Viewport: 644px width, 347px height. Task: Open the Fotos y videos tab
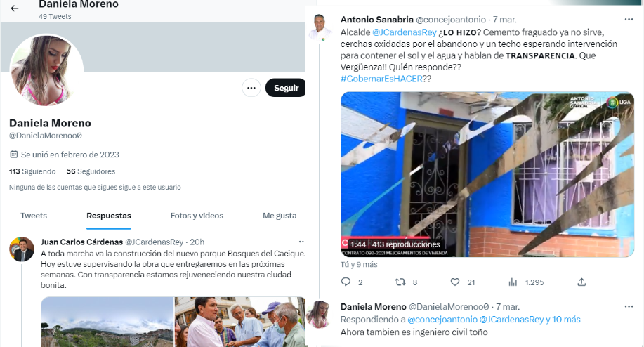197,216
